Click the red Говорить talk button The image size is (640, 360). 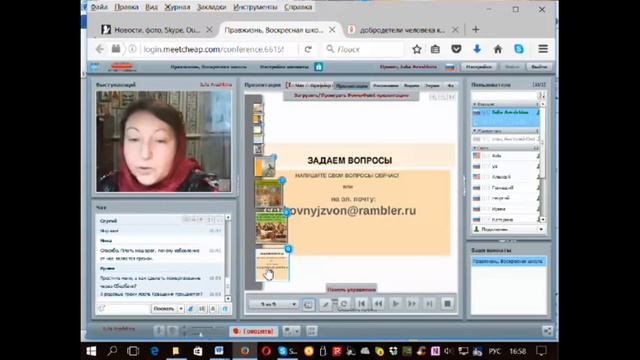click(253, 331)
